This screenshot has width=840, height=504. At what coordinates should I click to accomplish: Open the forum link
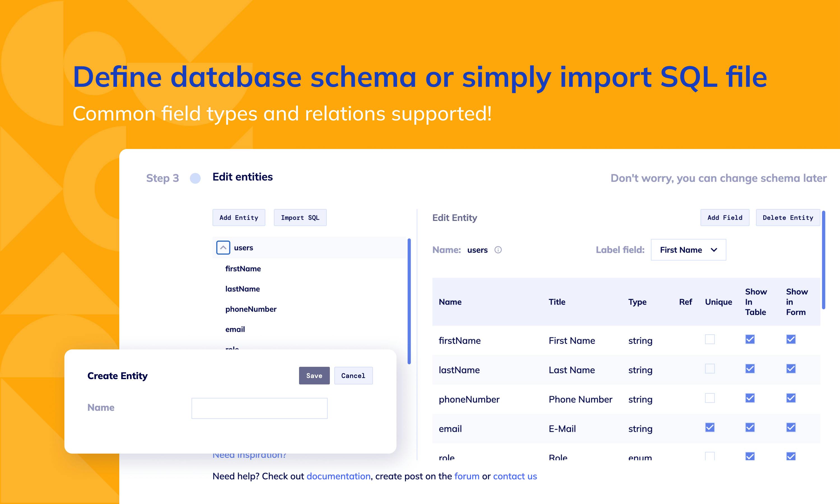(467, 476)
